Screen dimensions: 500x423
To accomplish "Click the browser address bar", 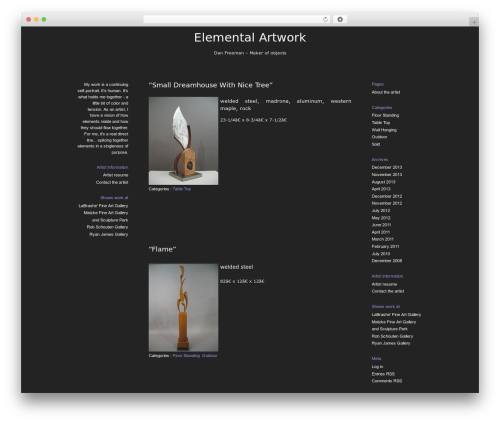I will click(x=237, y=19).
